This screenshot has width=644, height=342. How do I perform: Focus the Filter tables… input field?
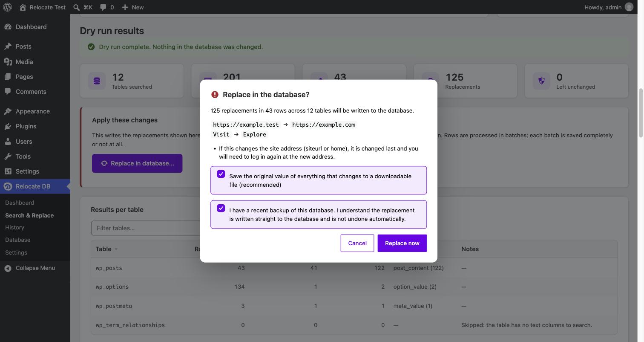[x=146, y=228]
